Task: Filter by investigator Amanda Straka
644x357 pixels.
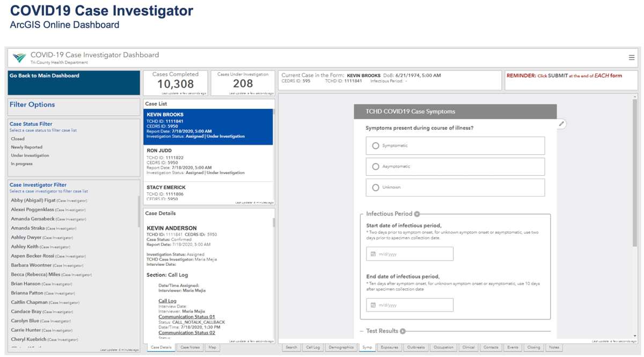Action: 43,228
